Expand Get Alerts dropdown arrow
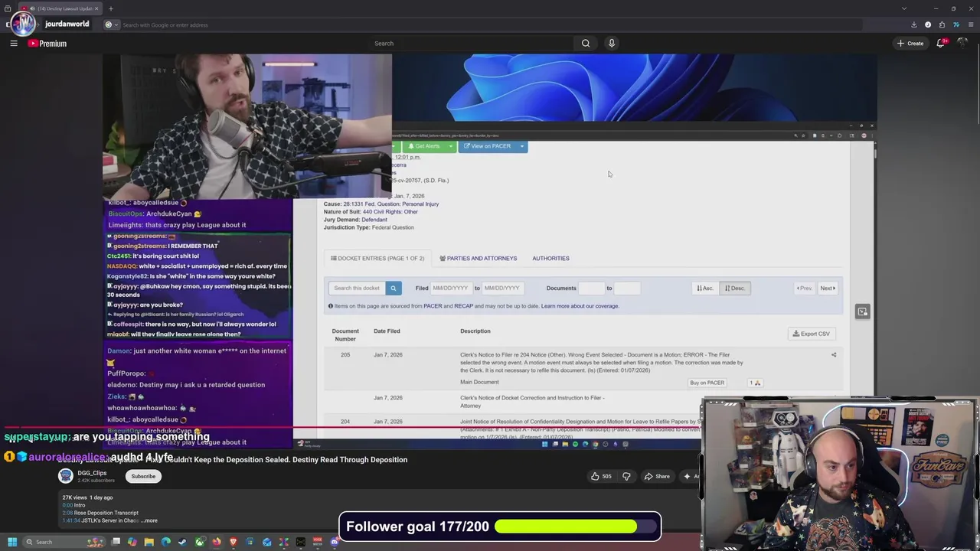 tap(450, 146)
